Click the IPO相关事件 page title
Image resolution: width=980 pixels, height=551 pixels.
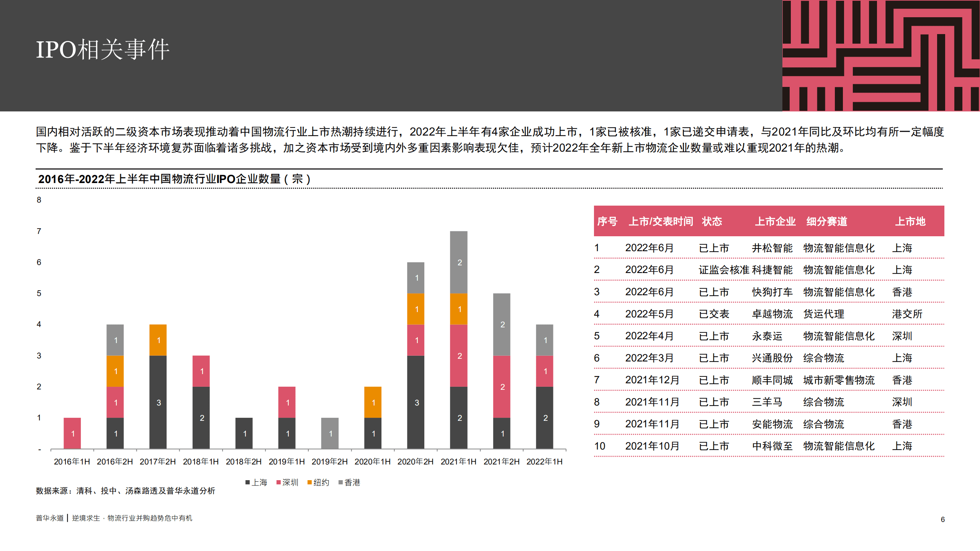[104, 50]
